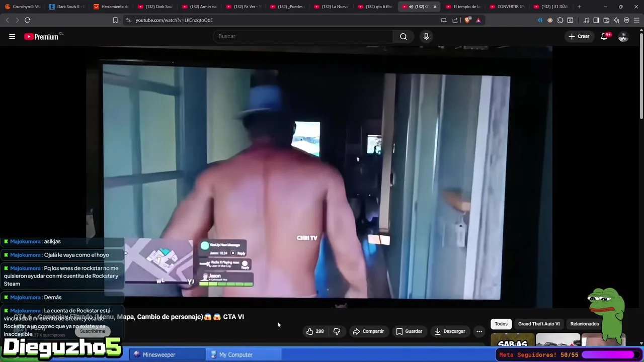644x362 pixels.
Task: Switch to Dark Souls II wiki tab
Action: tap(67, 7)
